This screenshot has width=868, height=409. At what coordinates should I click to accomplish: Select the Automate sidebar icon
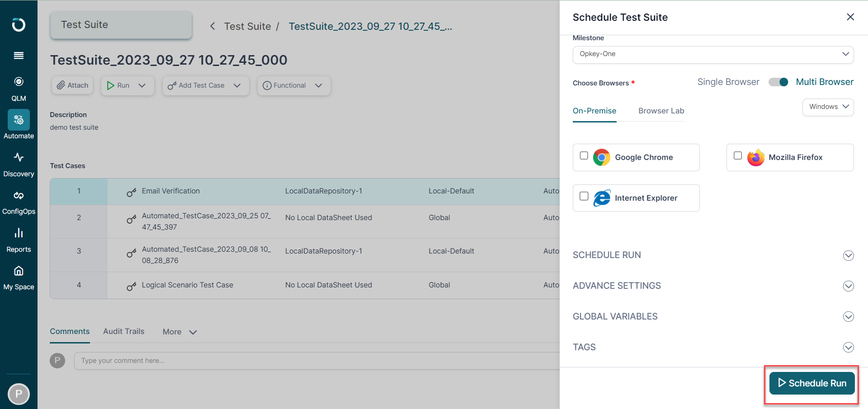click(19, 120)
